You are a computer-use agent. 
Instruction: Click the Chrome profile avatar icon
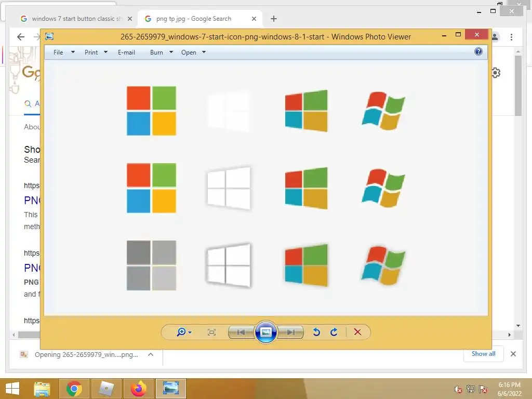[495, 37]
